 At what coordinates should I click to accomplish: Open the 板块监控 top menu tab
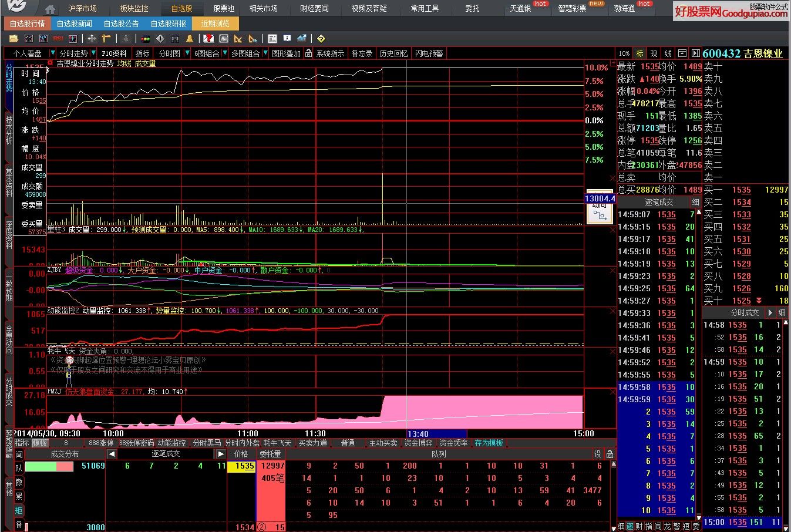coord(134,9)
